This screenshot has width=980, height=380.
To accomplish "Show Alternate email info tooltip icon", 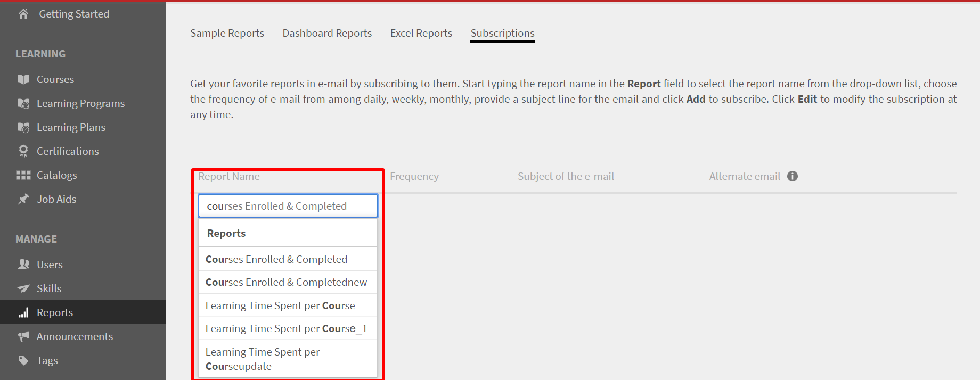I will (793, 176).
